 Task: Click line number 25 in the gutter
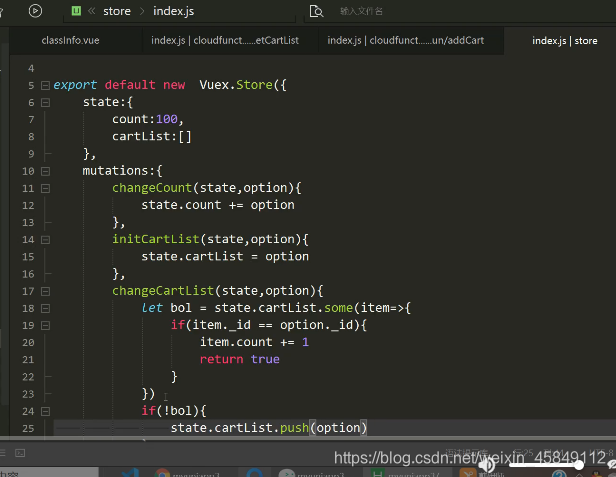click(x=28, y=428)
